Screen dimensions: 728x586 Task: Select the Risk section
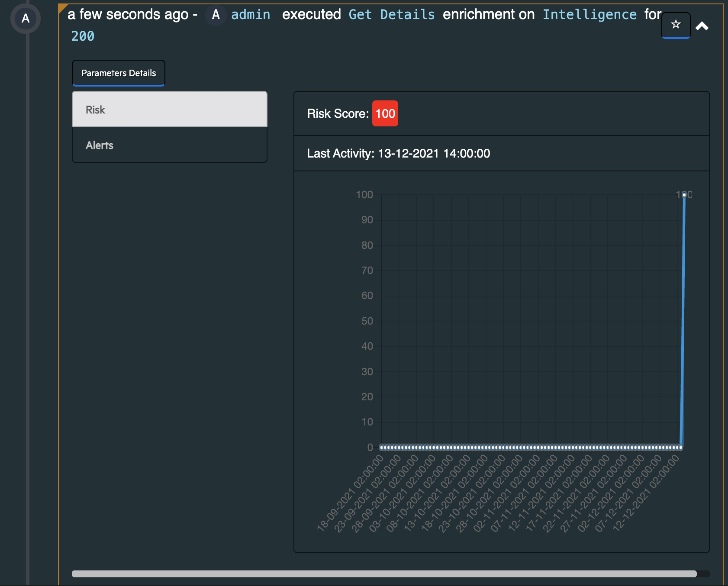[x=169, y=109]
